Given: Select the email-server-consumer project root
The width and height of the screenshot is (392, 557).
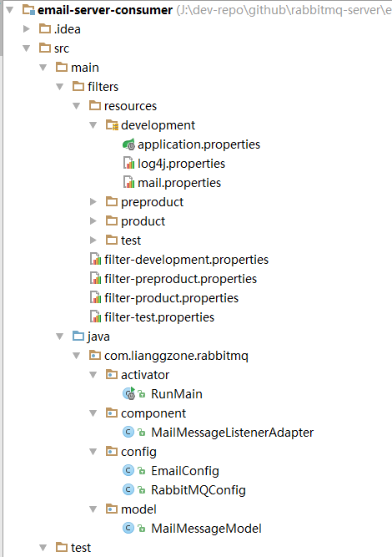Looking at the screenshot, I should (105, 10).
